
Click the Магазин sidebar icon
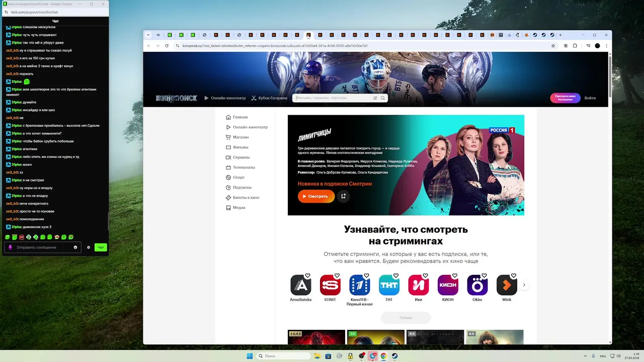pos(228,137)
